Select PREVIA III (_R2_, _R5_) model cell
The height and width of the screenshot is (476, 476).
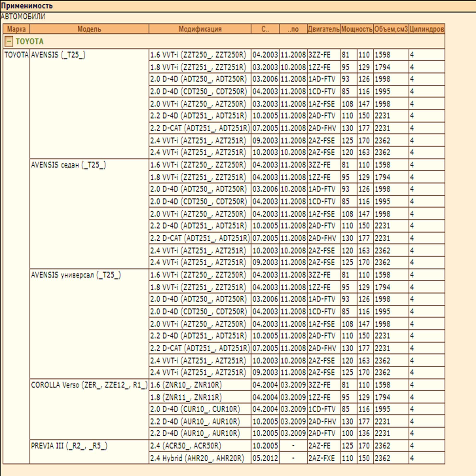[89, 452]
